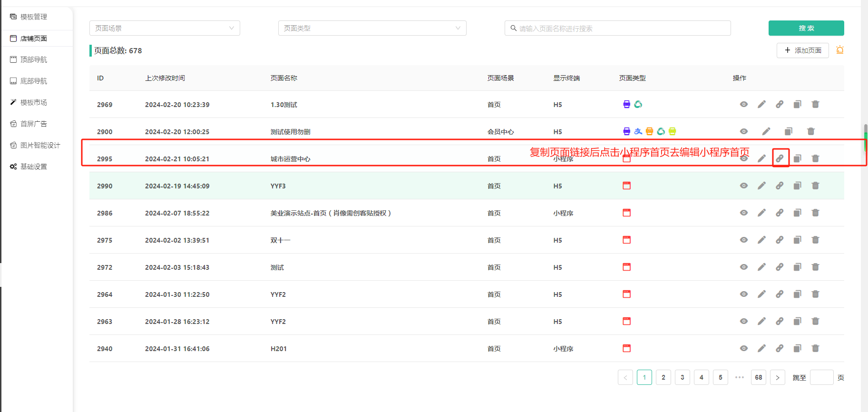Open 顶部导航 in the sidebar
Viewport: 868px width, 412px height.
pyautogui.click(x=33, y=59)
